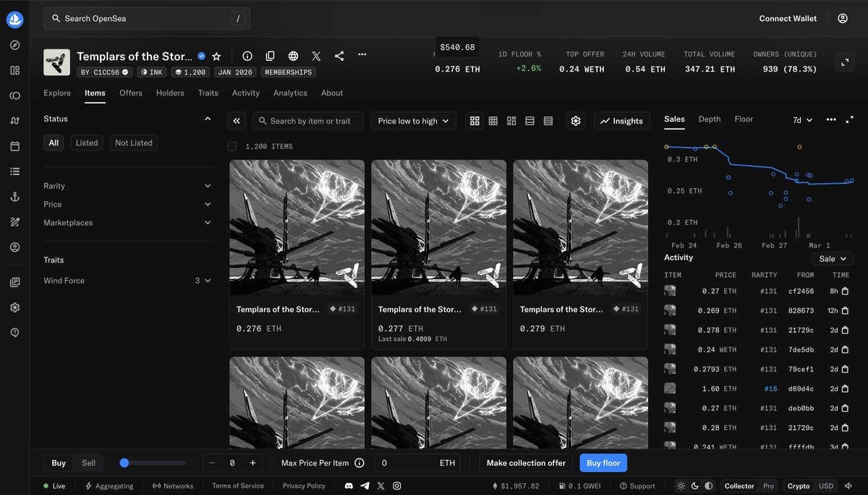This screenshot has width=868, height=495.
Task: Select light theme sun icon
Action: [x=681, y=486]
